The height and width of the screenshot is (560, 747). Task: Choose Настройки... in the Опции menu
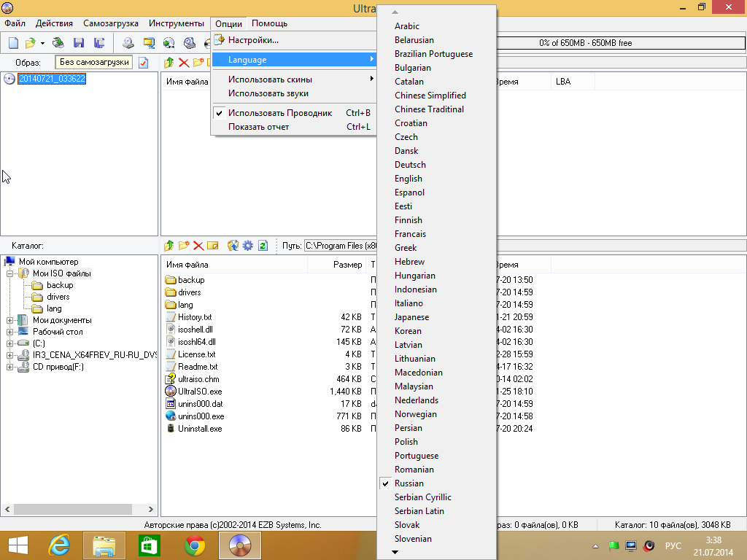[x=293, y=40]
